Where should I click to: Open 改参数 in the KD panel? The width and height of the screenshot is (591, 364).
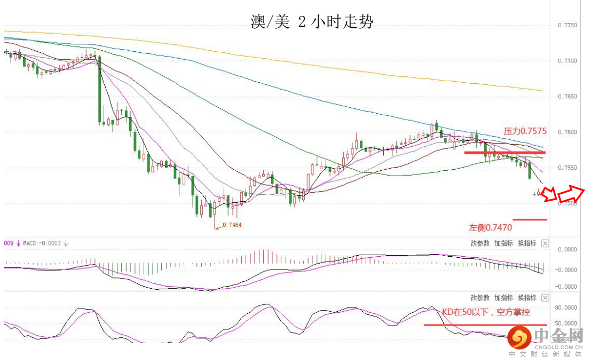pos(480,298)
